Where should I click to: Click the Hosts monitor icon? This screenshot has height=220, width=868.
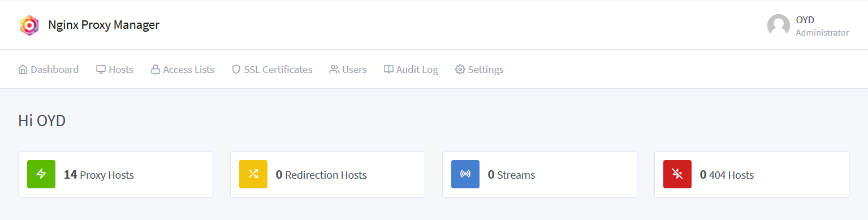point(101,70)
